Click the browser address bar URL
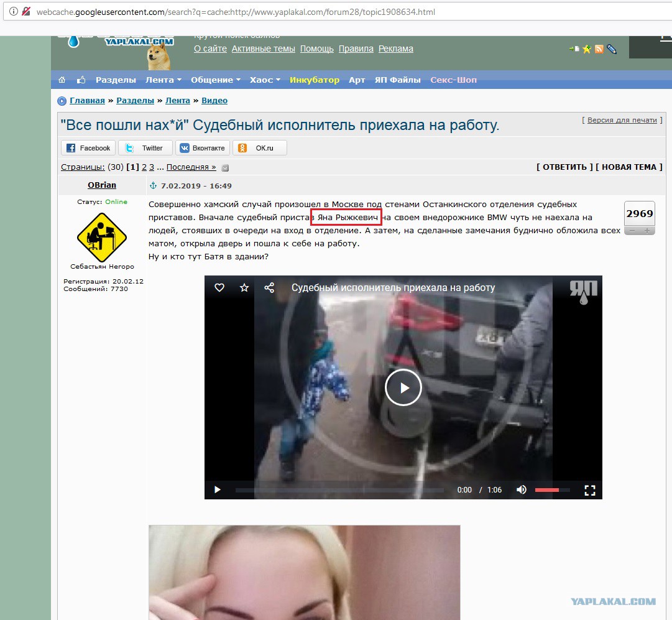Screen dimensions: 672x620 [236, 12]
